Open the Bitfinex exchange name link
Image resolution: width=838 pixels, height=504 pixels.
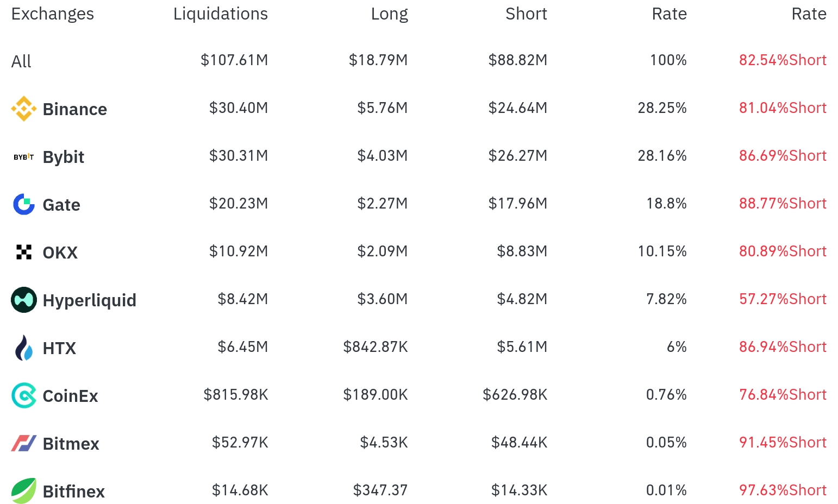[73, 492]
